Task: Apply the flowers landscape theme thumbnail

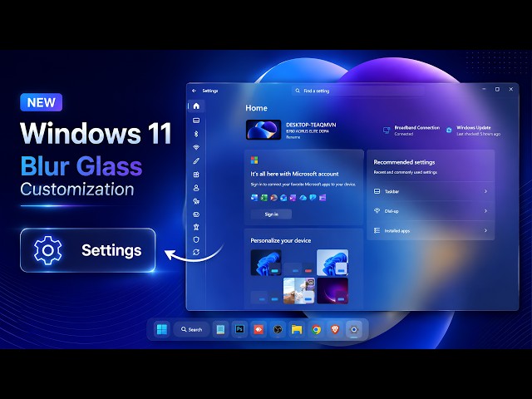Action: [299, 291]
